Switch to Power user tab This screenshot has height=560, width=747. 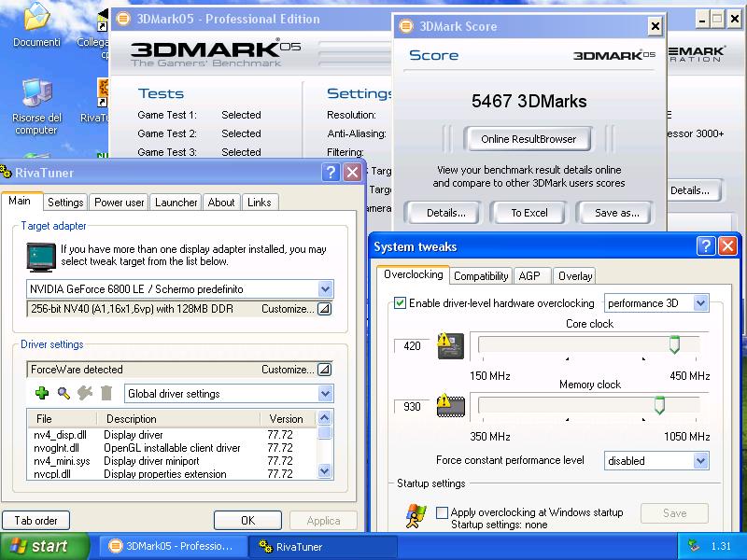click(120, 203)
